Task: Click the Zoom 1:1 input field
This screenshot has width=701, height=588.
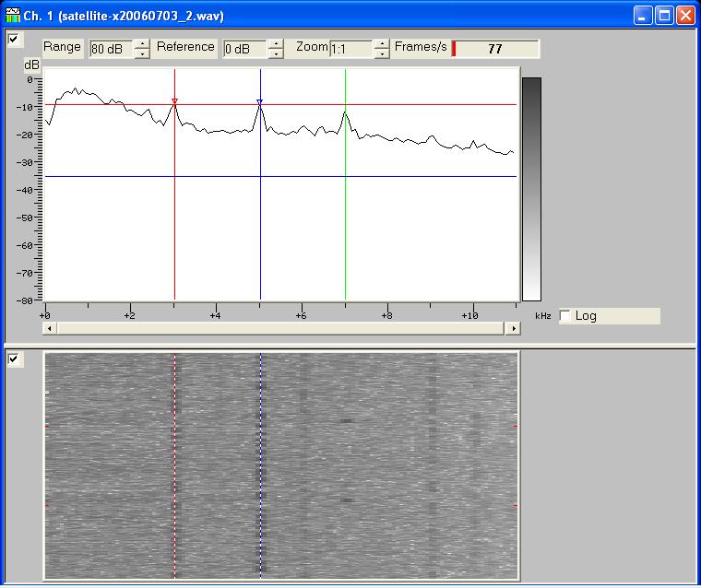Action: point(350,49)
